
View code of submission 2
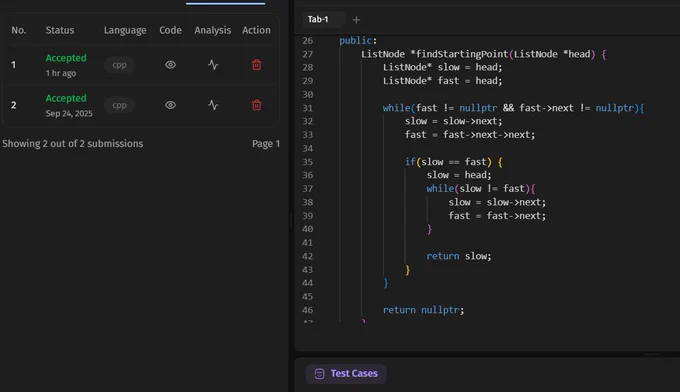point(170,105)
